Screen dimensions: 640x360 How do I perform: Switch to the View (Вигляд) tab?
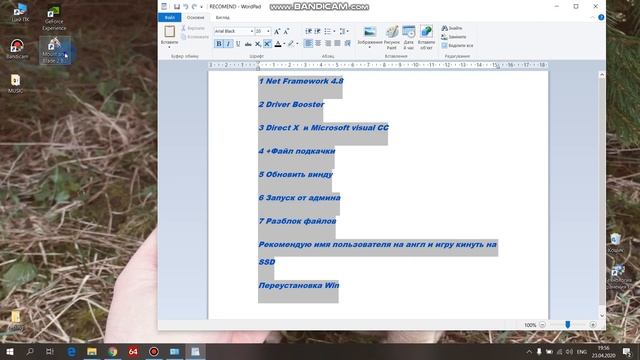[222, 18]
